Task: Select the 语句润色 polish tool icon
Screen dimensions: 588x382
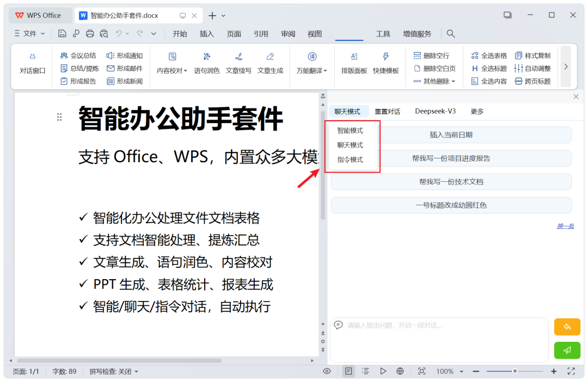Action: (207, 57)
